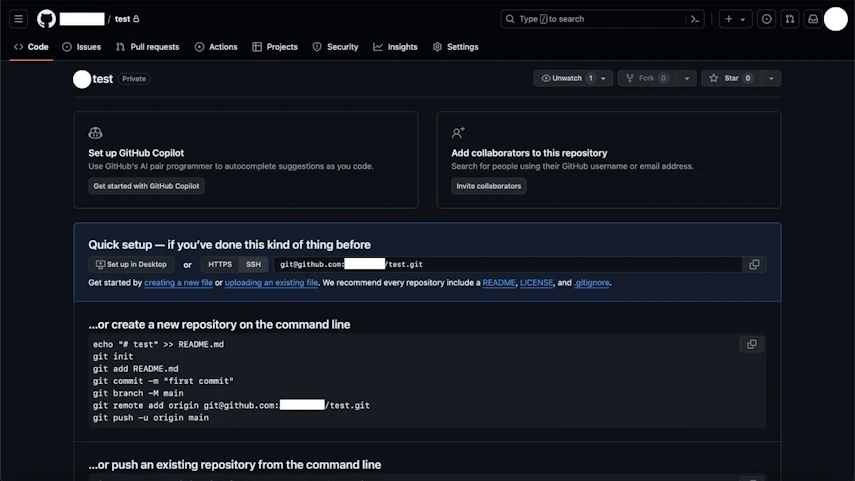The height and width of the screenshot is (481, 855).
Task: Open the Projects tab
Action: [x=275, y=47]
